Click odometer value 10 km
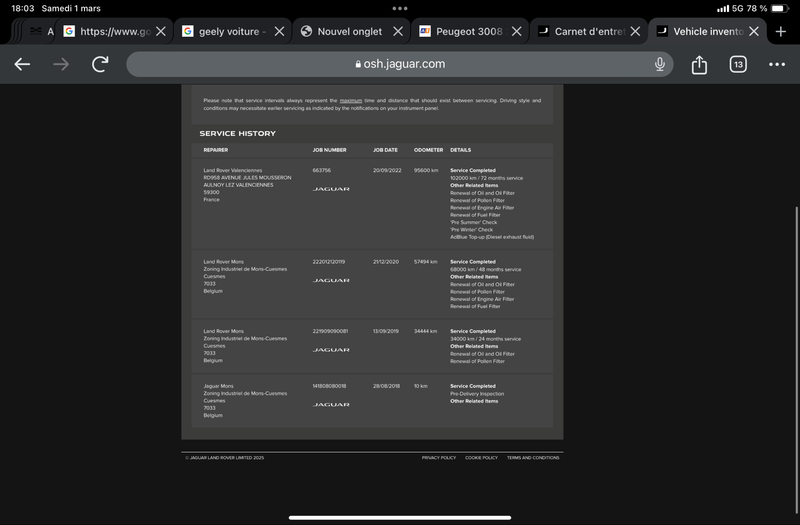Viewport: 800px width, 525px height. (x=421, y=386)
